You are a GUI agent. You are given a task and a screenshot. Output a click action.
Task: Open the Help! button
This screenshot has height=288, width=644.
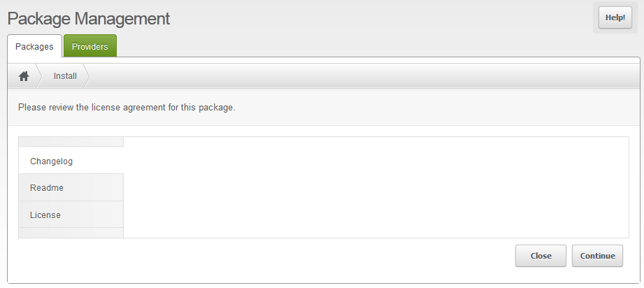[x=615, y=18]
